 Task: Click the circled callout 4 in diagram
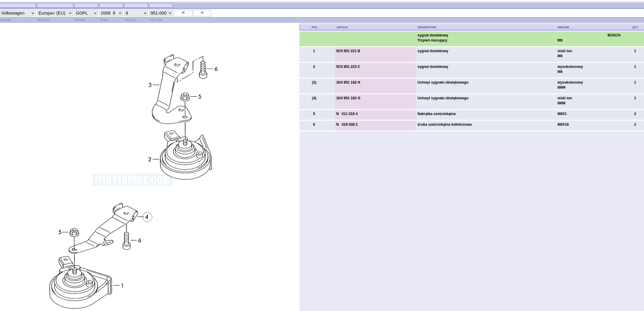coord(147,217)
